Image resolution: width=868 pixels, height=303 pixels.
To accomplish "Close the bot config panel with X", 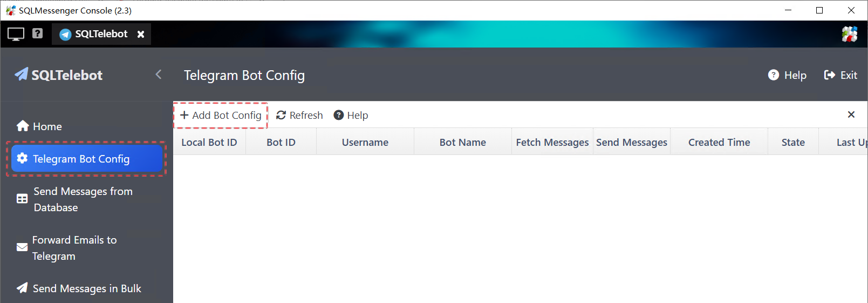I will (x=851, y=115).
